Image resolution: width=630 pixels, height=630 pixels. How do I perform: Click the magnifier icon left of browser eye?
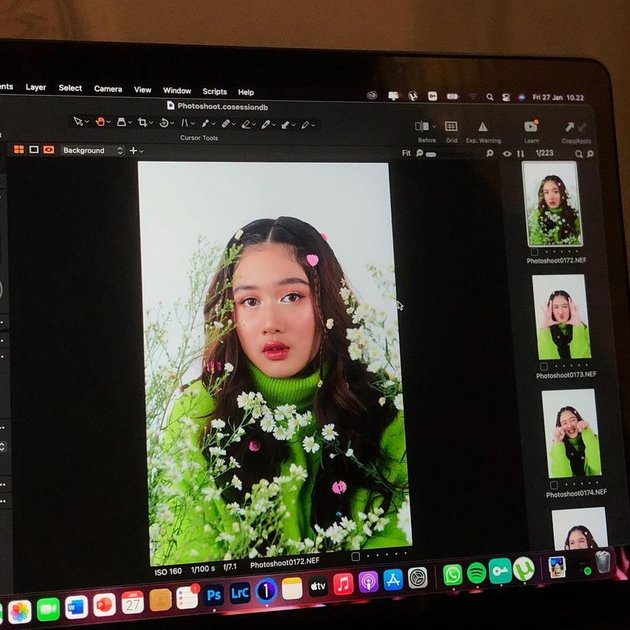(490, 153)
